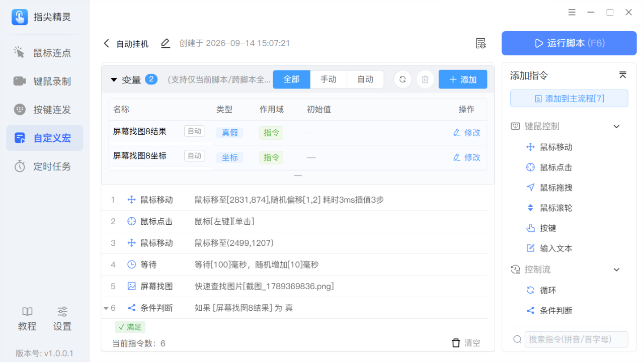644x362 pixels.
Task: Rename the script with the pencil icon
Action: click(166, 43)
